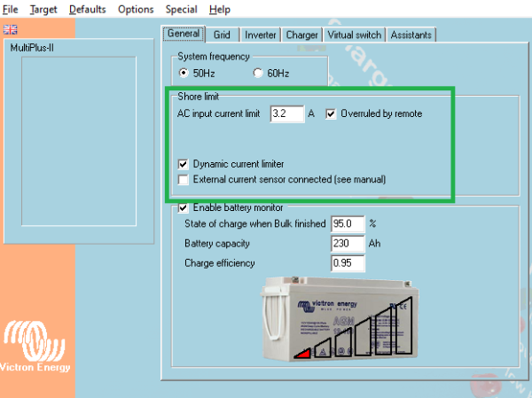This screenshot has height=398, width=532.
Task: Switch to the Grid tab
Action: coord(222,35)
